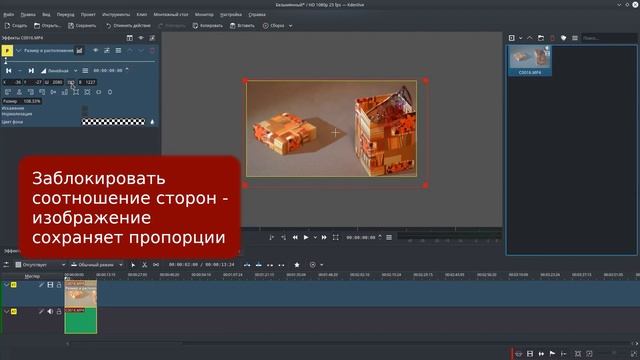Click keyframes graph icon of the effect

click(79, 51)
